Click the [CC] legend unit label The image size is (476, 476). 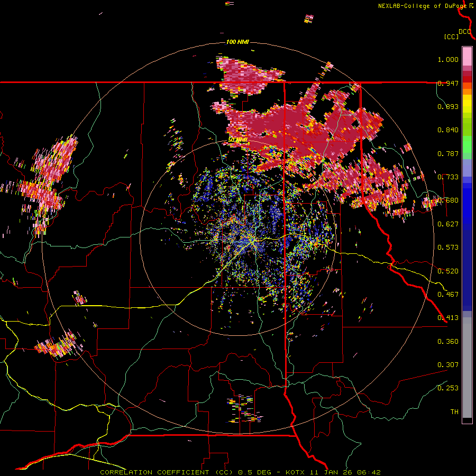[x=452, y=36]
